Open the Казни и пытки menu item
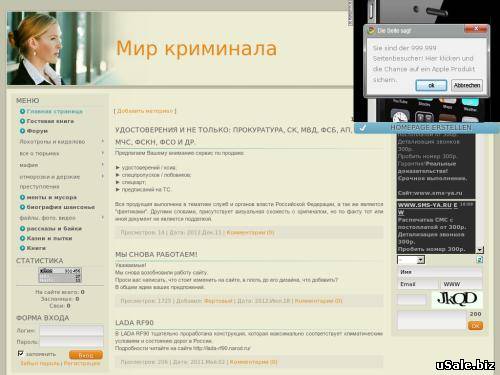500x375 pixels. click(x=49, y=238)
